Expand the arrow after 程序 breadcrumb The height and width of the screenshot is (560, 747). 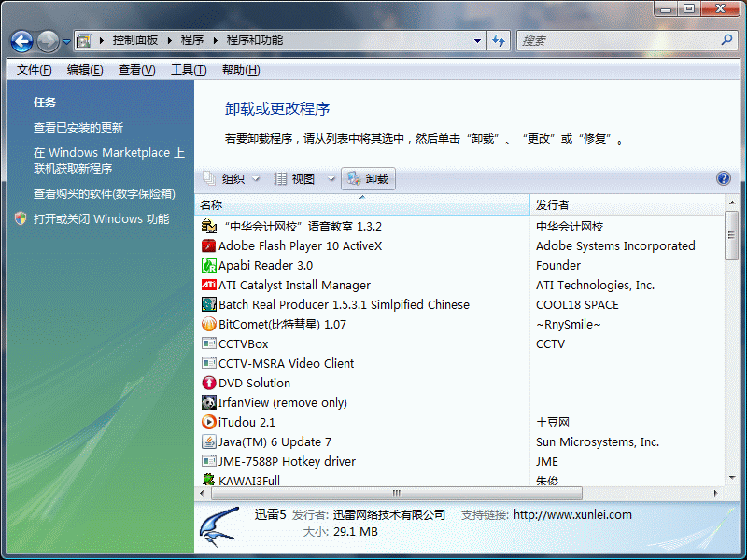[x=216, y=40]
